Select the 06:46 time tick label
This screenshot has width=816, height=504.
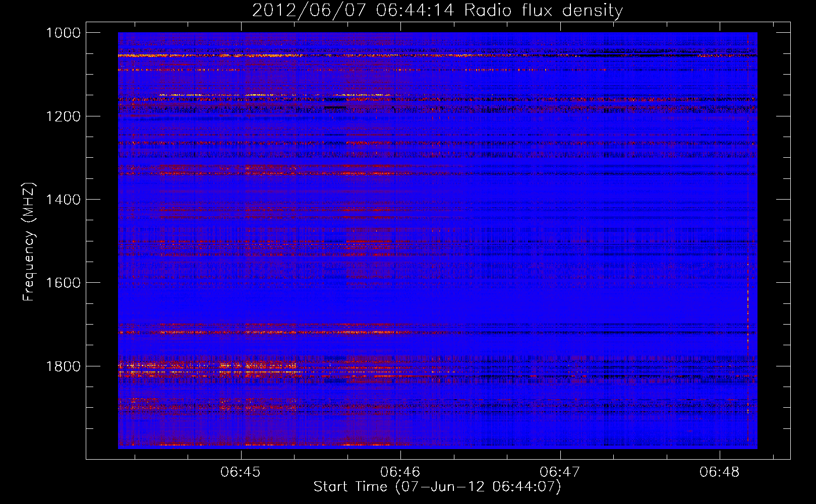pos(400,472)
